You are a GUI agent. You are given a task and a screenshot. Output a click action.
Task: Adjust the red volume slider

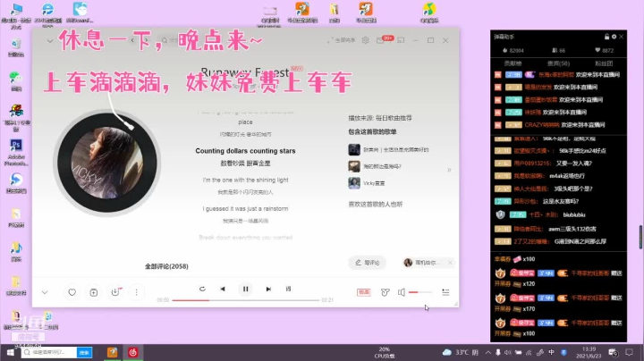point(420,292)
